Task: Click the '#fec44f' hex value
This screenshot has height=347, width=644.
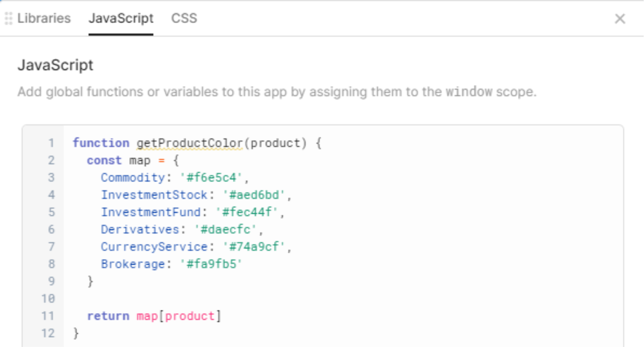Action: pos(247,212)
